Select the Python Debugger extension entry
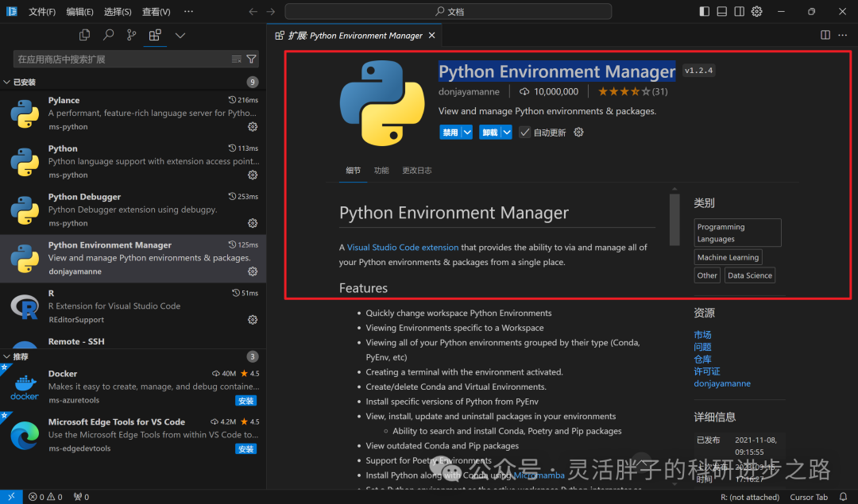Screen dimensions: 858x504 point(133,210)
